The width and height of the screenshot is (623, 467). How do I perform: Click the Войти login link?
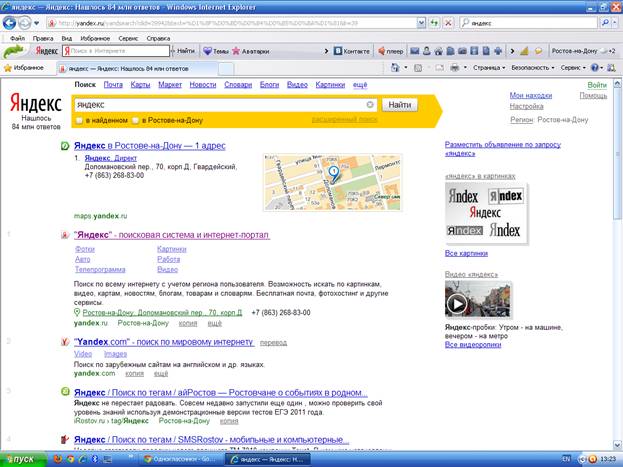597,85
